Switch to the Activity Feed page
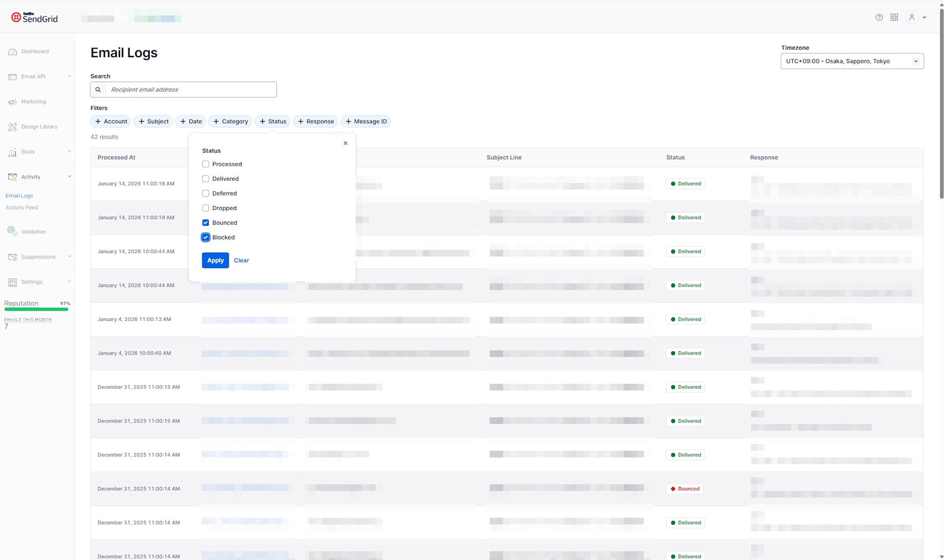 [x=22, y=207]
